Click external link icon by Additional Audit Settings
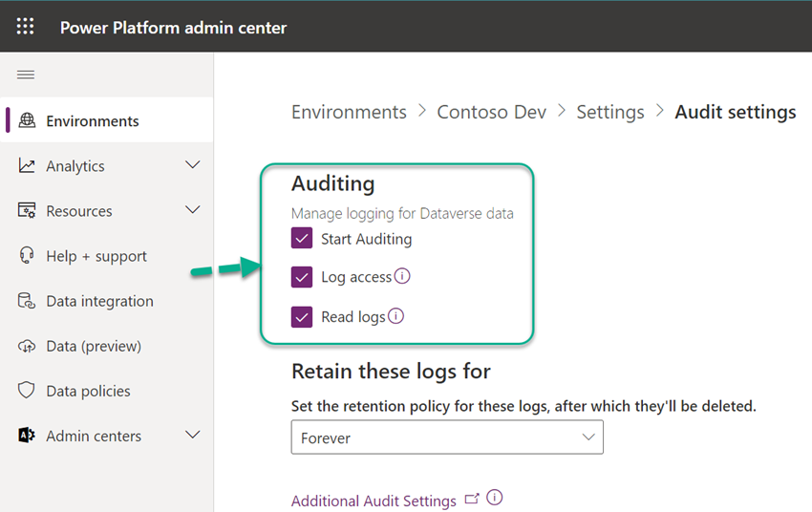This screenshot has height=512, width=812. click(472, 499)
